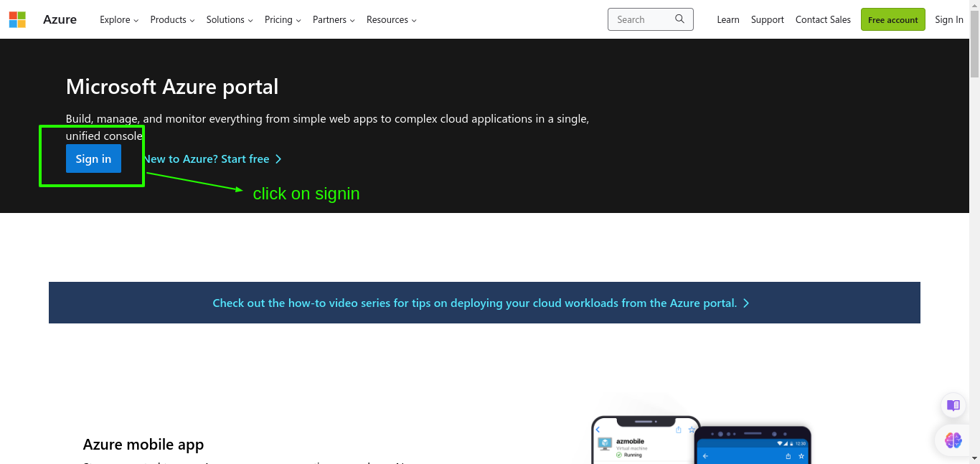Click the Contact Sales link
Image resolution: width=980 pixels, height=464 pixels.
823,19
